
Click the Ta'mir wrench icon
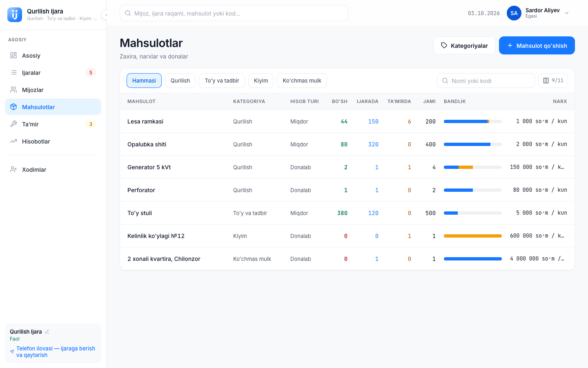[13, 124]
